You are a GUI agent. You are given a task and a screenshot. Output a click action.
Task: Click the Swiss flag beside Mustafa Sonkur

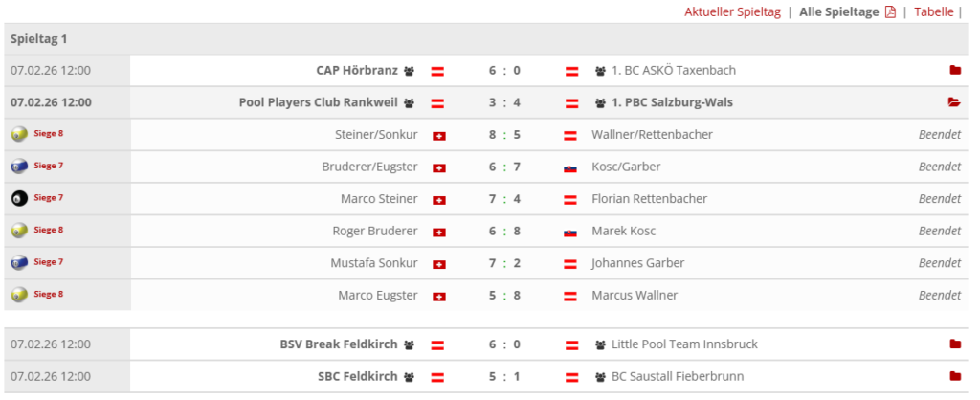click(439, 264)
